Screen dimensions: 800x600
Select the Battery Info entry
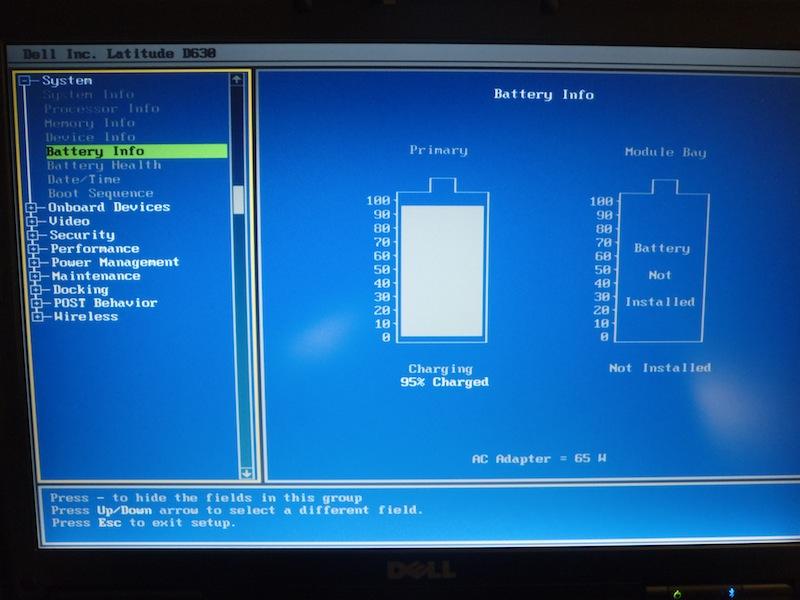pos(96,151)
